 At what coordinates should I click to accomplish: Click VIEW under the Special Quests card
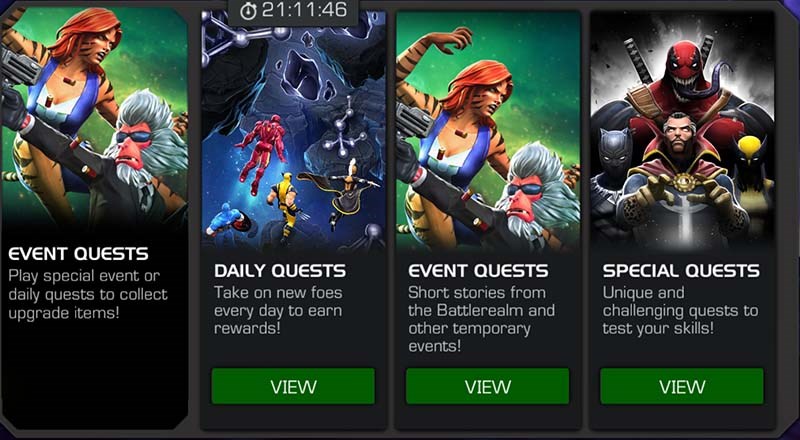[x=682, y=386]
